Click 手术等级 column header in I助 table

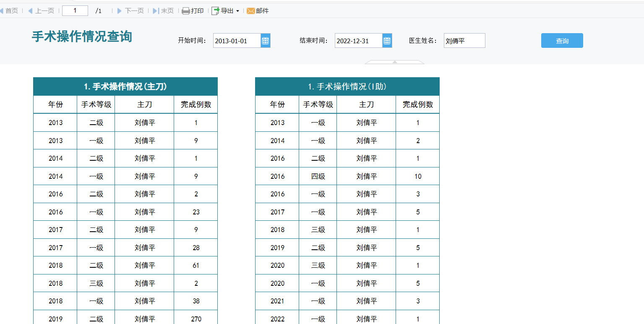318,105
